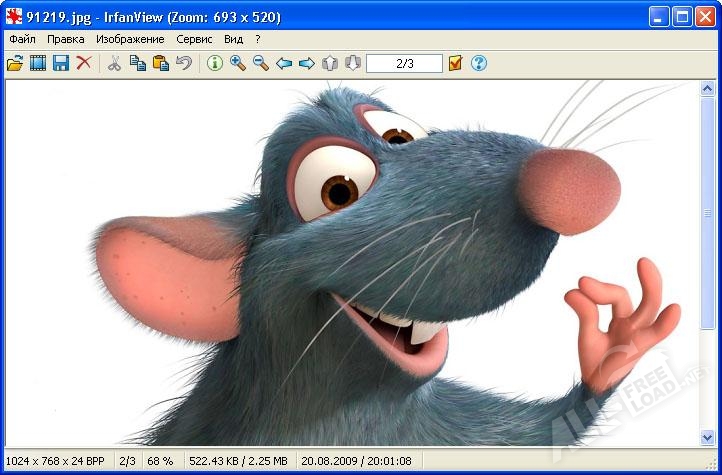Viewport: 722px width, 475px height.
Task: Open the Сервис menu
Action: (194, 39)
